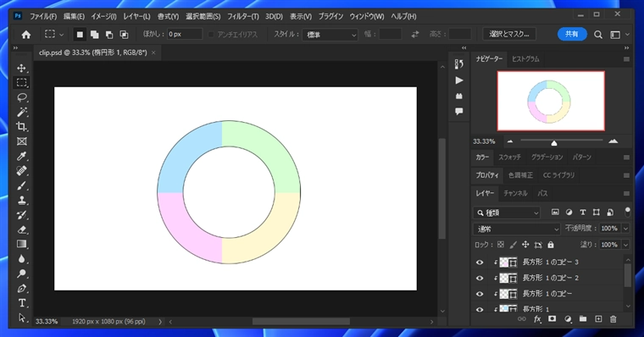Select the Gradient tool
This screenshot has height=337, width=644.
(21, 244)
